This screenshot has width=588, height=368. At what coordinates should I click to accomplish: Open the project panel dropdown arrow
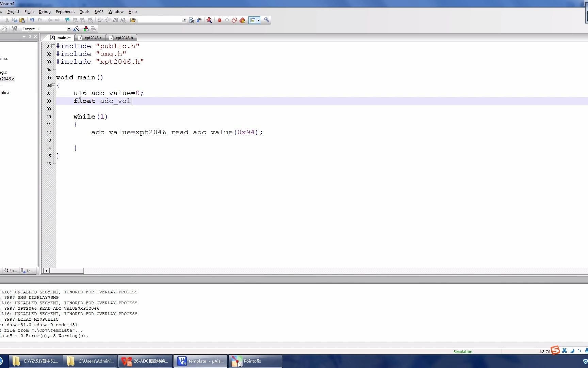click(24, 37)
